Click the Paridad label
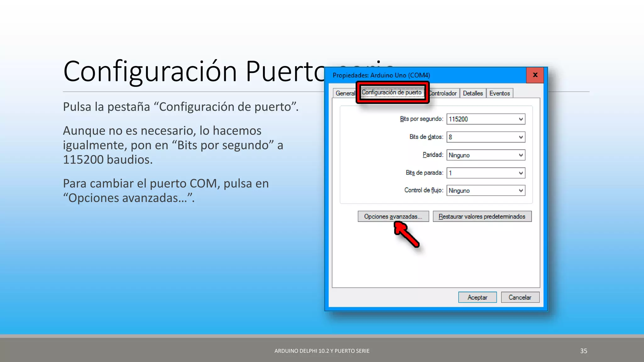Image resolution: width=644 pixels, height=362 pixels. [x=433, y=155]
